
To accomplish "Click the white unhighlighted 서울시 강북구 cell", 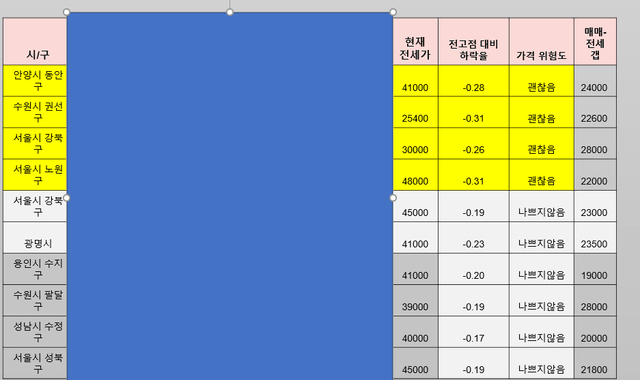I will (x=35, y=206).
